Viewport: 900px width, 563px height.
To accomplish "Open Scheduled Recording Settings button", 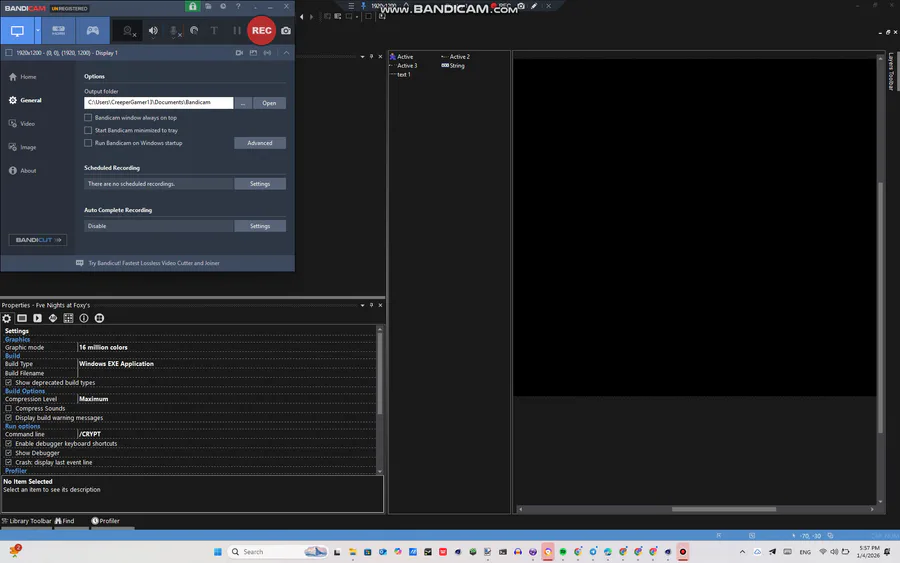I will pyautogui.click(x=260, y=184).
